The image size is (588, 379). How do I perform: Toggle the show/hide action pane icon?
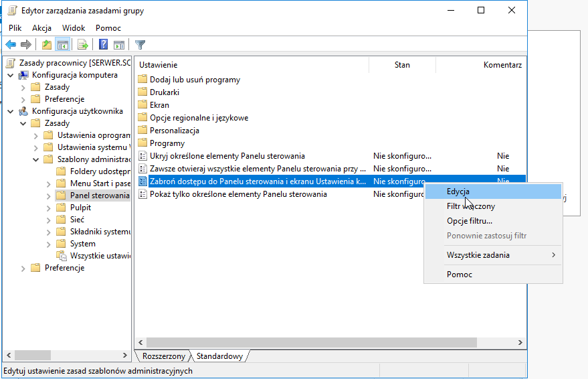pos(119,45)
